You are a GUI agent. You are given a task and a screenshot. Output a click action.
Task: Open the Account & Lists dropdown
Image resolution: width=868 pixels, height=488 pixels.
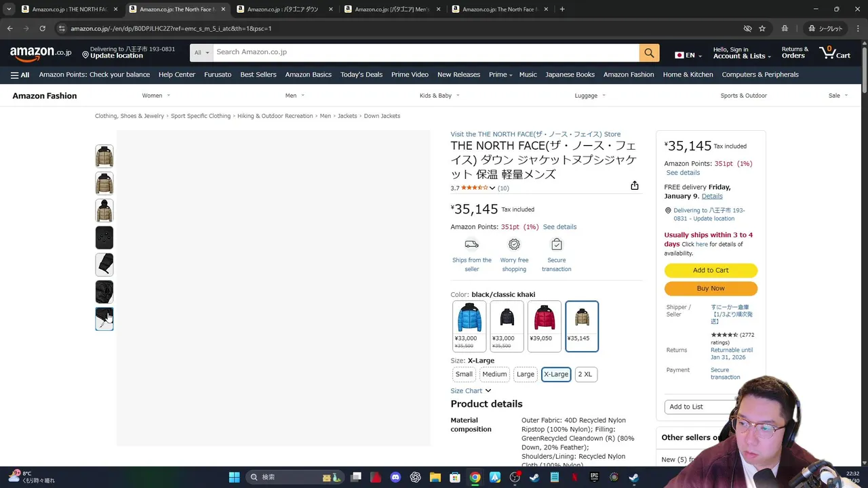[x=742, y=53]
